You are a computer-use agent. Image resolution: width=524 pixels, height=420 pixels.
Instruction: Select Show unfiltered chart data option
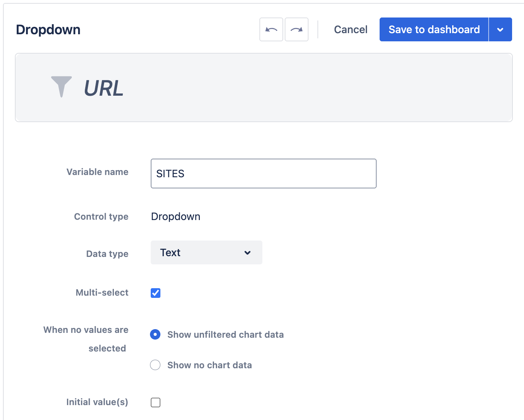click(155, 334)
